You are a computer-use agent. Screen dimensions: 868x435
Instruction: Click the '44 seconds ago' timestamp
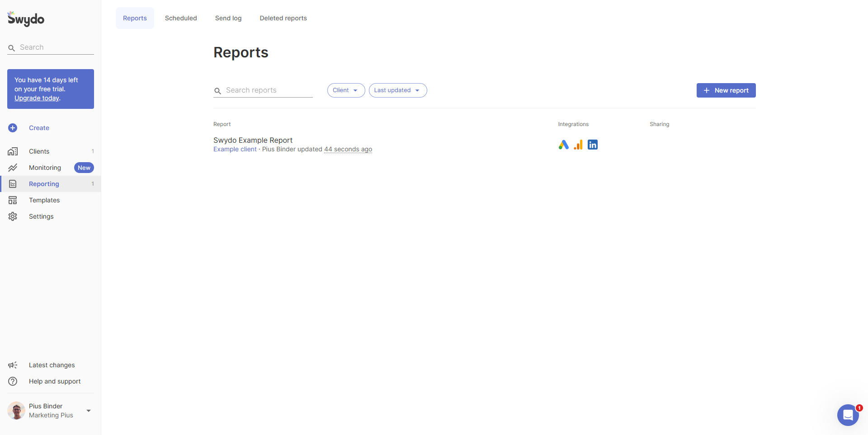[348, 149]
